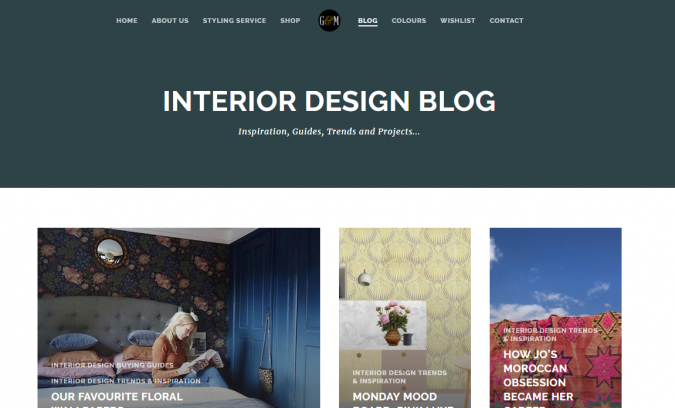Click Interior Design Buying Guides category link
This screenshot has height=408, width=675.
tap(112, 365)
